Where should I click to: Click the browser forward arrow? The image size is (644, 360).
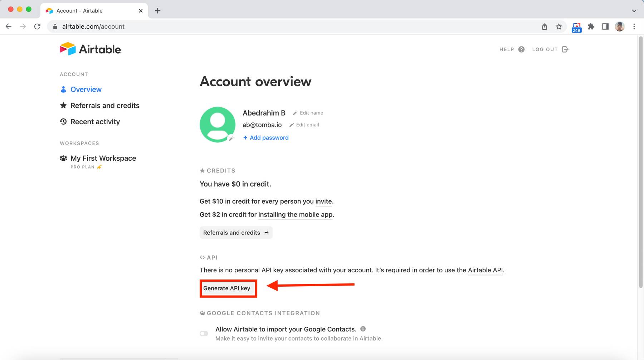click(x=23, y=26)
